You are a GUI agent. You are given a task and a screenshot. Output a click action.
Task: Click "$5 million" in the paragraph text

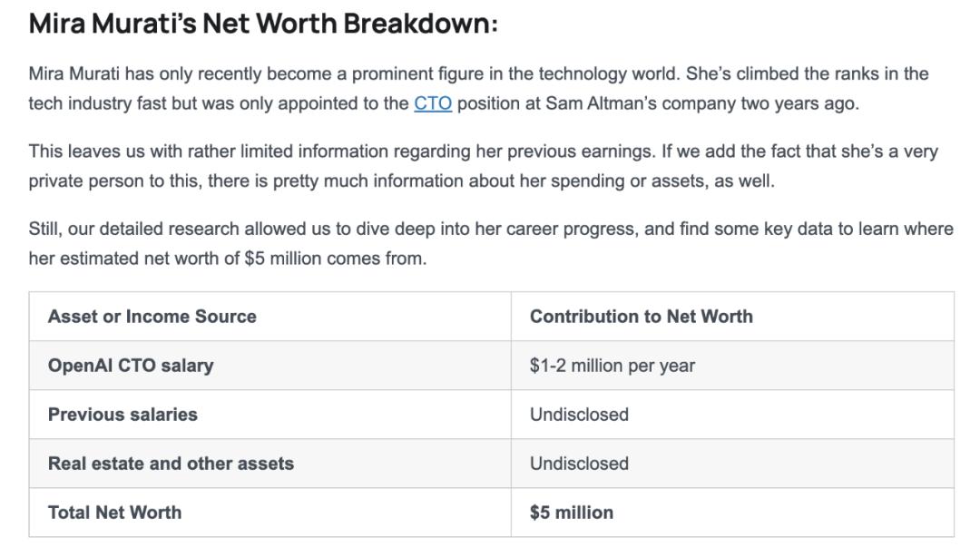283,259
